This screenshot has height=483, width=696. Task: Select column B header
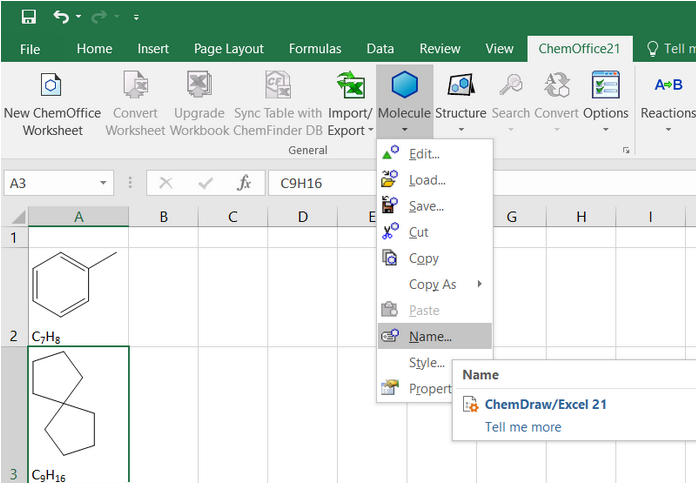(x=163, y=217)
